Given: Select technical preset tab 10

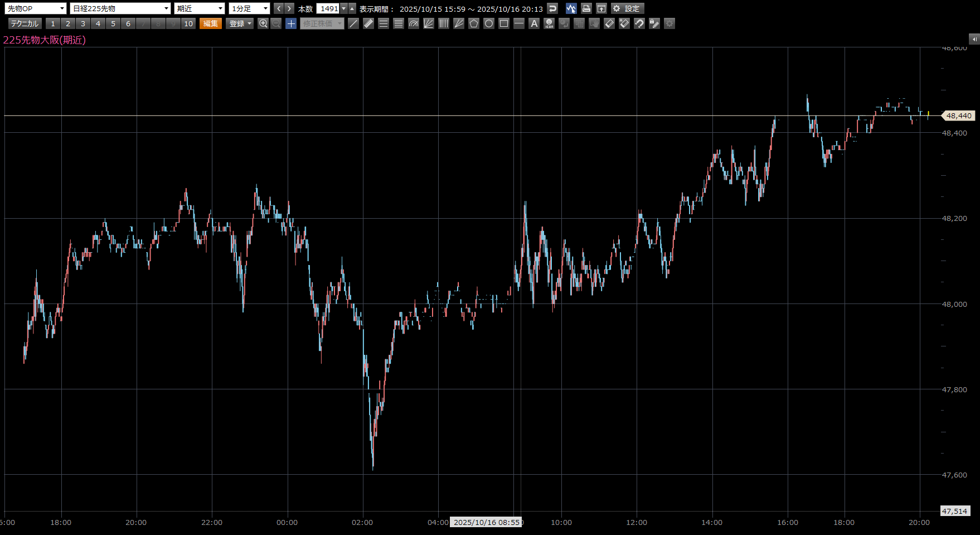Looking at the screenshot, I should pyautogui.click(x=188, y=23).
